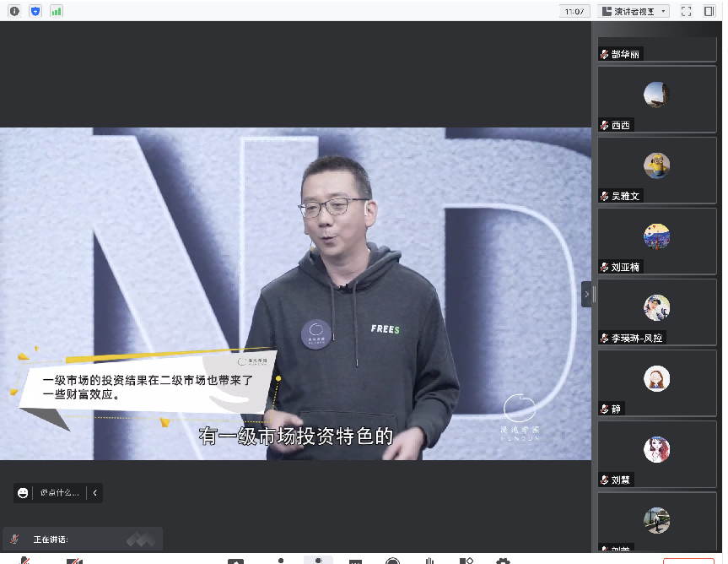The width and height of the screenshot is (728, 564).
Task: Select 刘慧's avatar thumbnail
Action: [656, 450]
